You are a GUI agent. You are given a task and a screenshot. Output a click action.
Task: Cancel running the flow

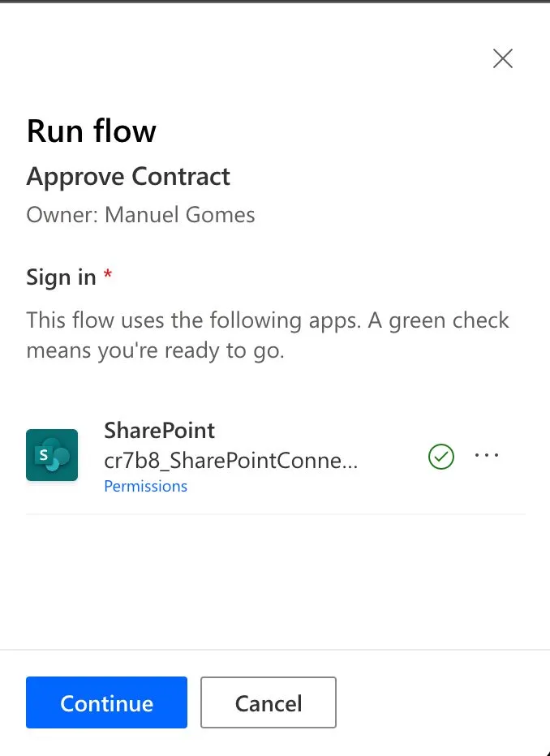(268, 702)
